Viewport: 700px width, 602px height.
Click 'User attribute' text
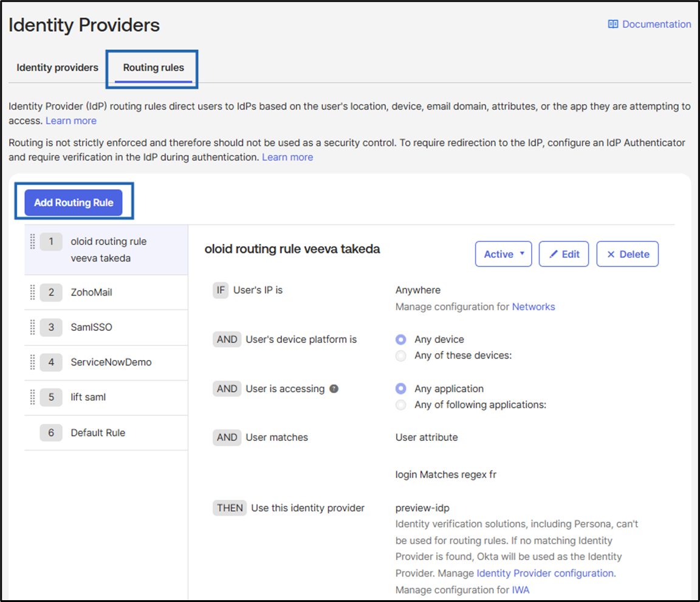point(427,437)
